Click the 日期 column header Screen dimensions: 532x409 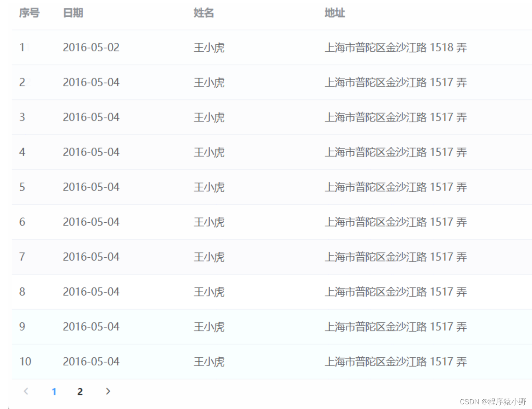coord(73,13)
